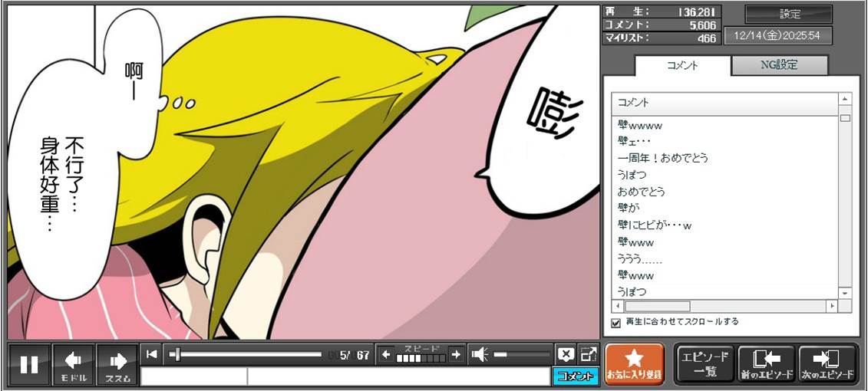Enter fullscreen using the expand icon
Screen dimensions: 868x391
tap(589, 354)
